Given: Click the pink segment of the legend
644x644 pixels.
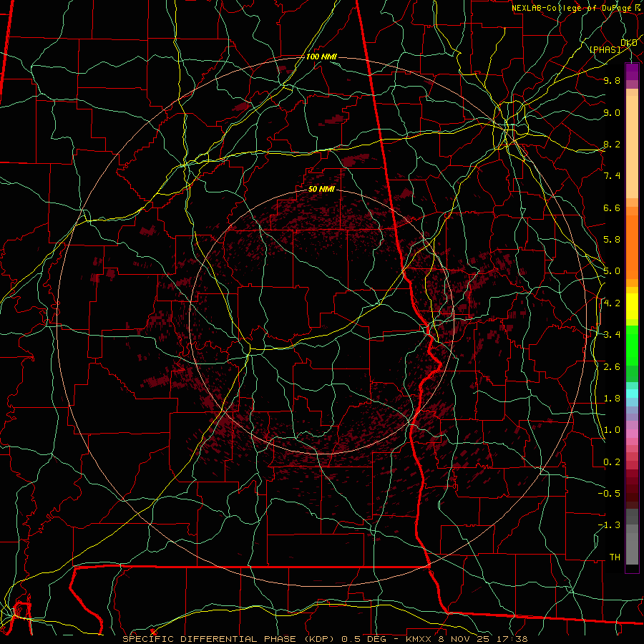Looking at the screenshot, I should click(x=632, y=433).
